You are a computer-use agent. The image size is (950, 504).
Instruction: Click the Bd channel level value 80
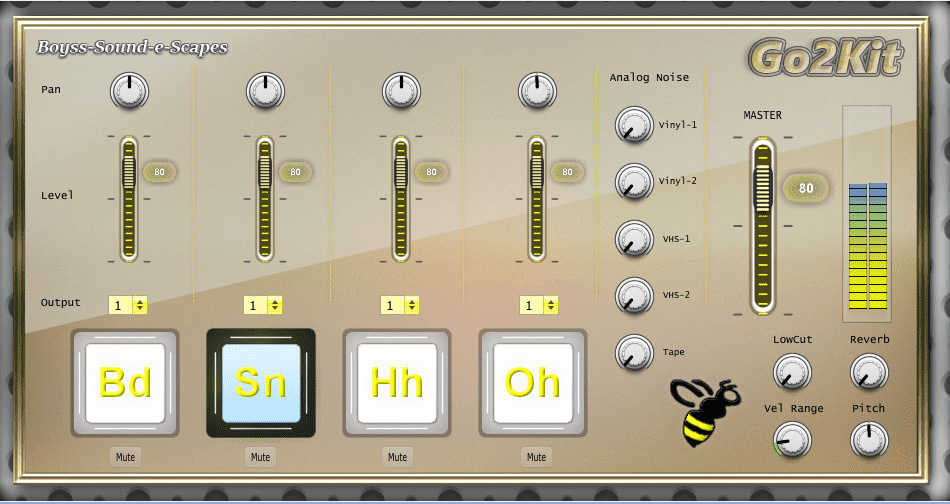[159, 172]
